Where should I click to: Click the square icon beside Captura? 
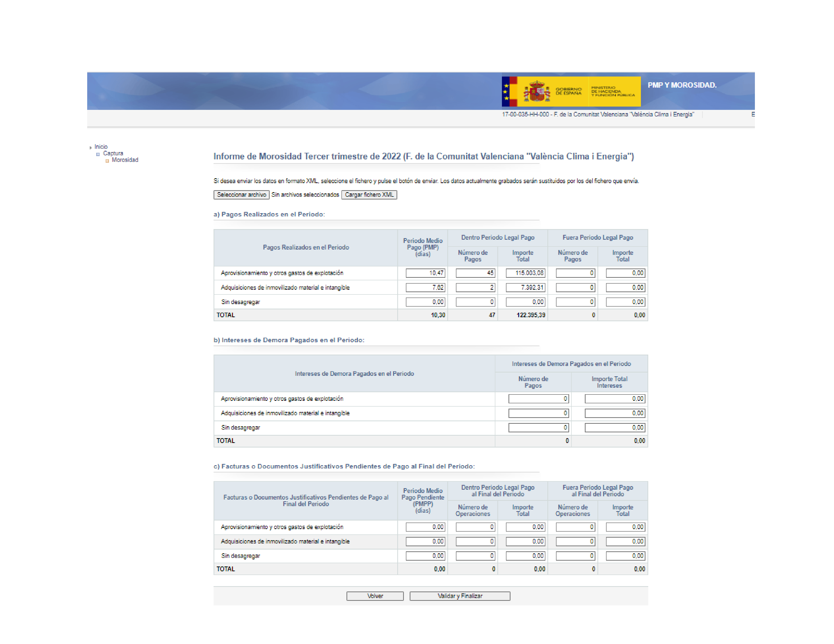coord(98,154)
